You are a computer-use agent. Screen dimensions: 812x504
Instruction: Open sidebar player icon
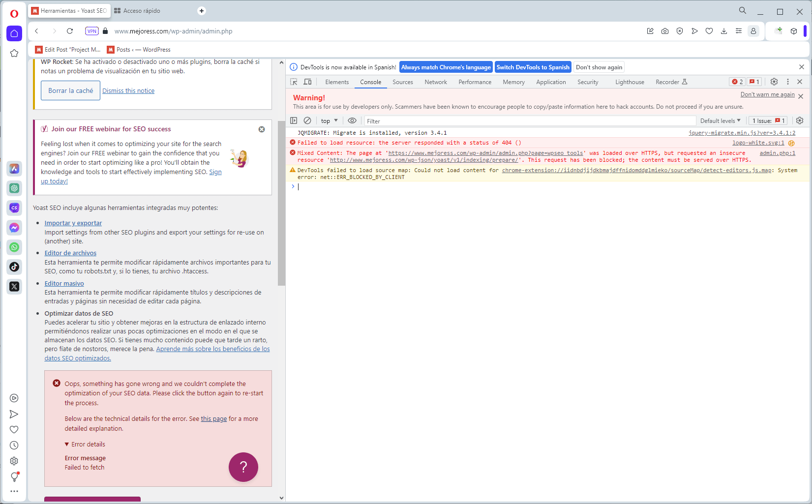coord(14,398)
